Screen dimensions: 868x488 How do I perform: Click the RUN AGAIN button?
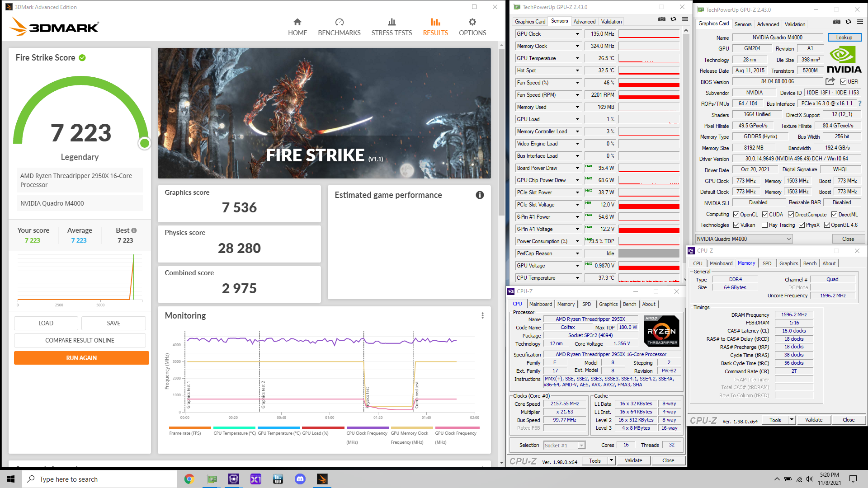81,358
